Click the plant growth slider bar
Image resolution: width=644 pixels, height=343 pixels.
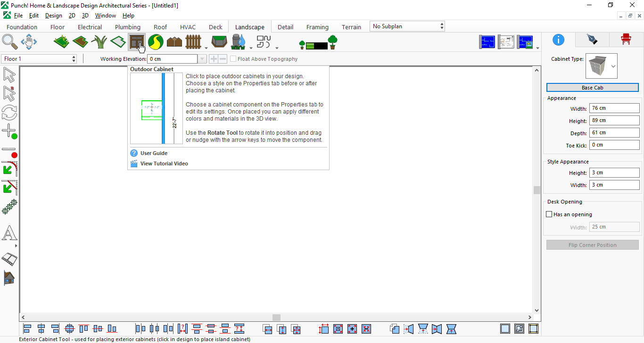(316, 46)
